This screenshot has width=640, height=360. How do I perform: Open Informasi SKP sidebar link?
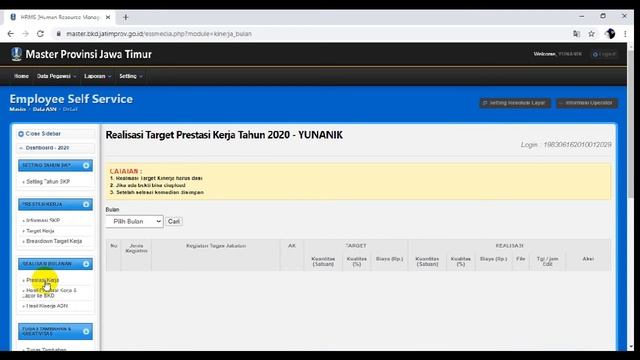[x=43, y=220]
